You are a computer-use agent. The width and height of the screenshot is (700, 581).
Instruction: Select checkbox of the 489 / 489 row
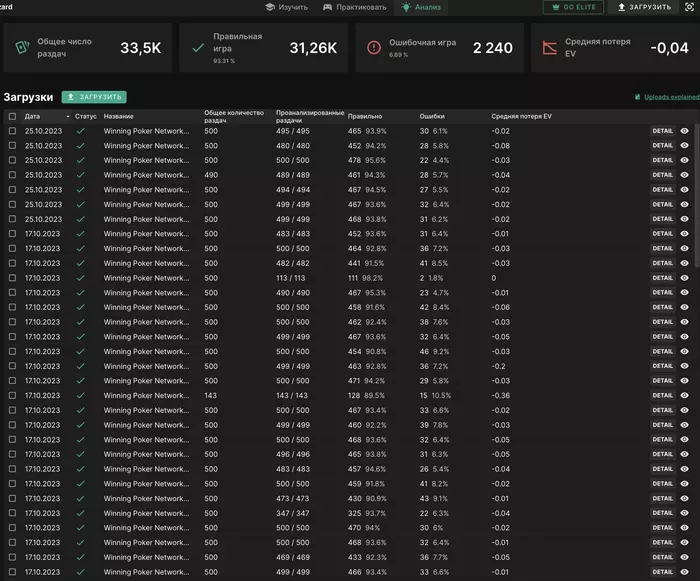tap(12, 175)
